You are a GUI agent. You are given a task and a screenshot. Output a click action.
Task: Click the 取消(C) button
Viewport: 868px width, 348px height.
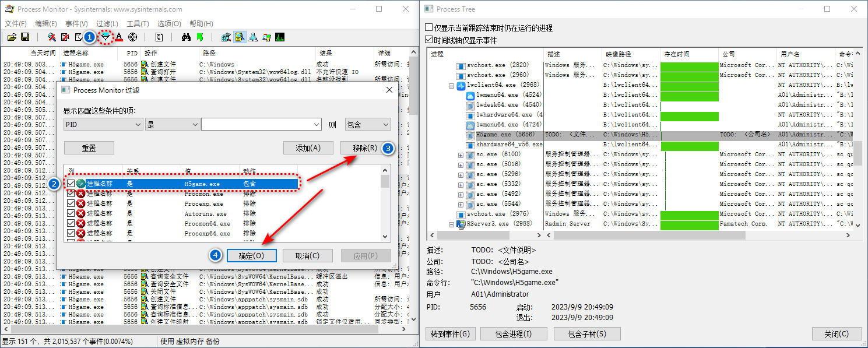click(x=308, y=256)
